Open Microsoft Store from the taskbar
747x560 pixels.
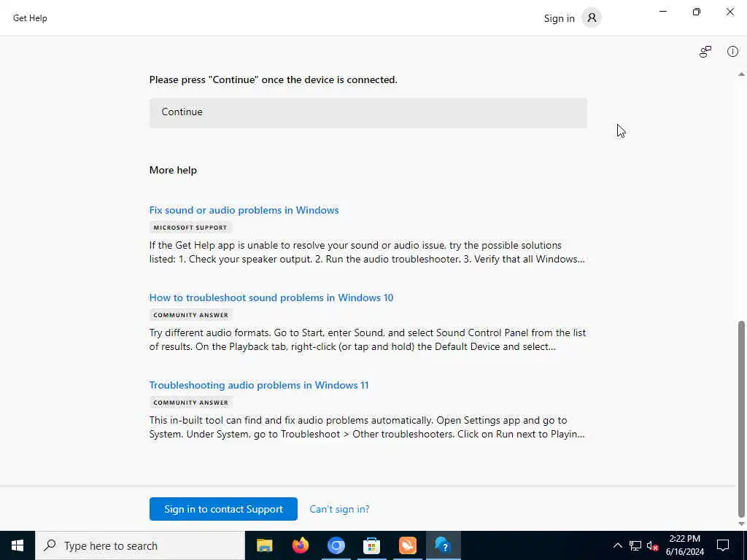coord(371,545)
